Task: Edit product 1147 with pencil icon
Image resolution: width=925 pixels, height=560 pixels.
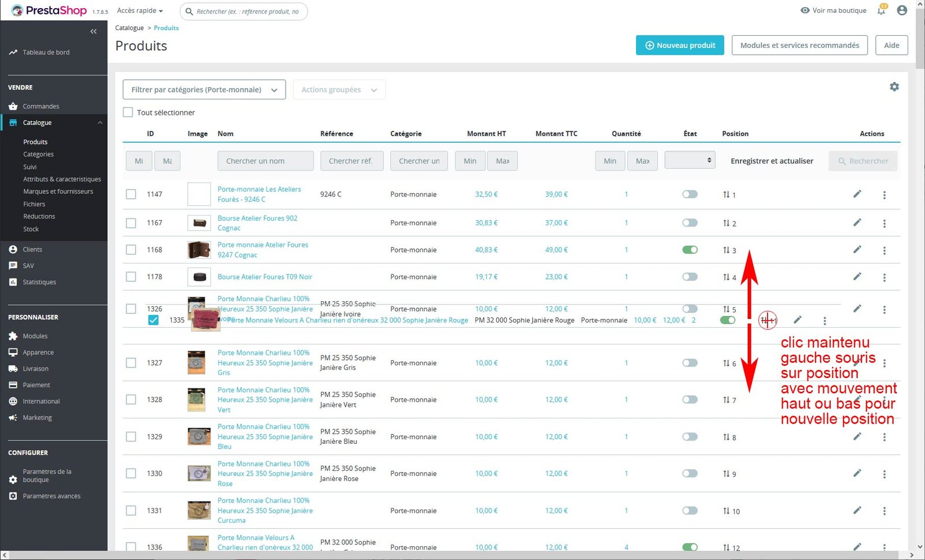Action: pyautogui.click(x=857, y=194)
